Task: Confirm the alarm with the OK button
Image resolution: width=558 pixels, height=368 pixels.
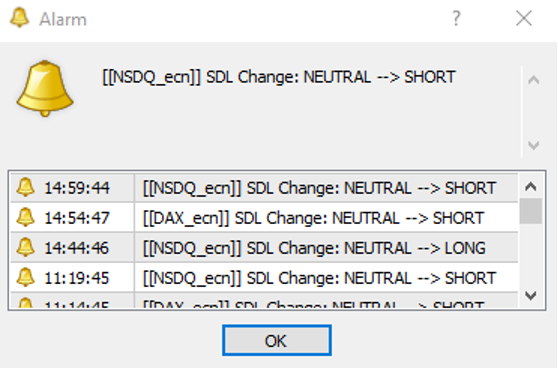Action: click(277, 340)
